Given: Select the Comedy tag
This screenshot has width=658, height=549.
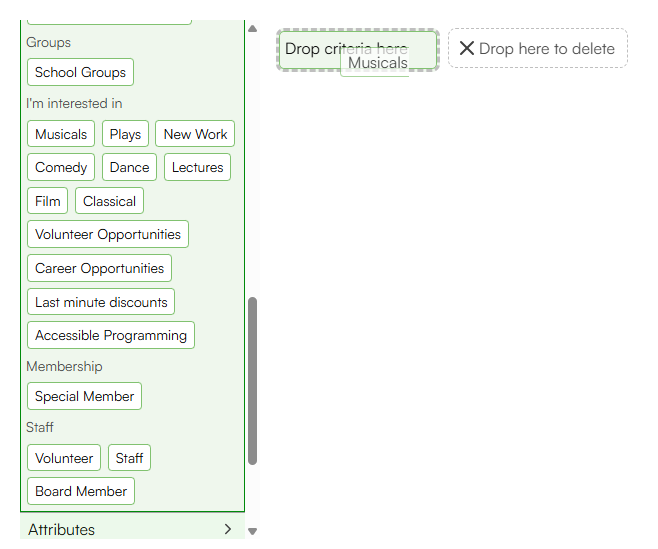Looking at the screenshot, I should [x=61, y=167].
